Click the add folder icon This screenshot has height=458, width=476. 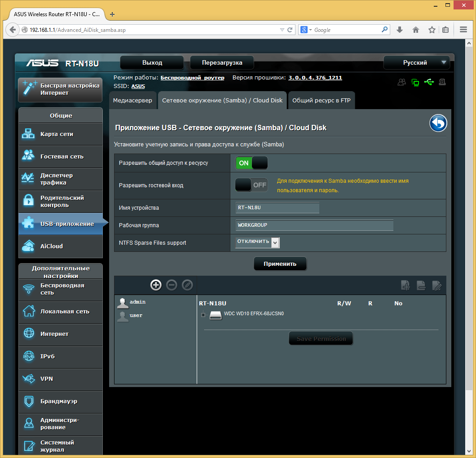405,285
